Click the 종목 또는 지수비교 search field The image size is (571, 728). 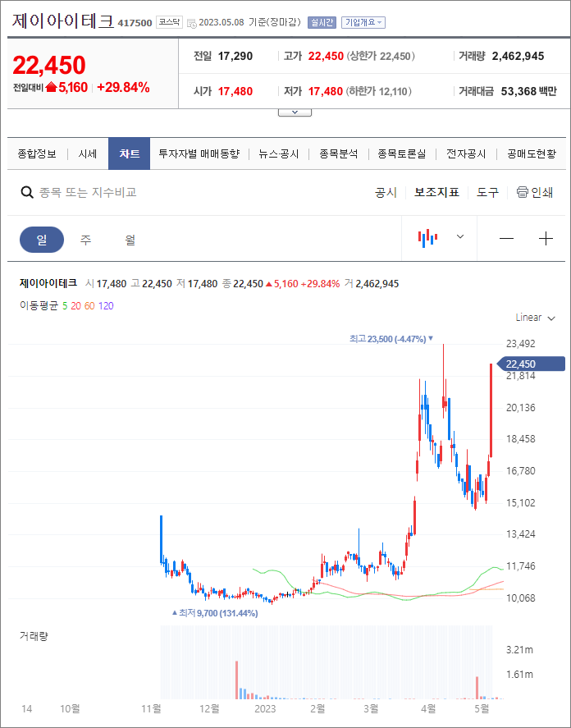tap(88, 192)
